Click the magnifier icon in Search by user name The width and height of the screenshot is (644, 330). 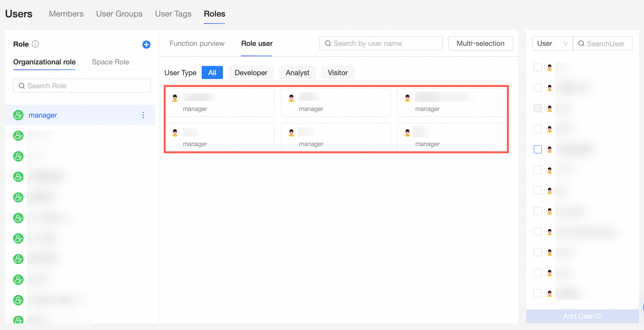tap(328, 44)
